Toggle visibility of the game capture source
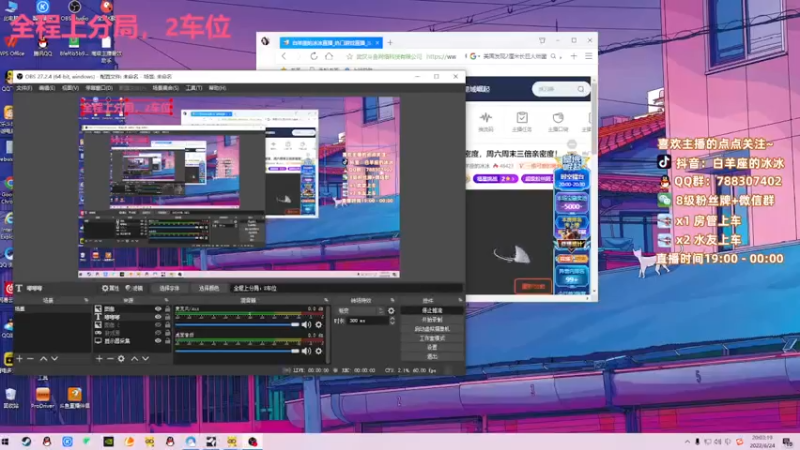The image size is (800, 450). [158, 333]
